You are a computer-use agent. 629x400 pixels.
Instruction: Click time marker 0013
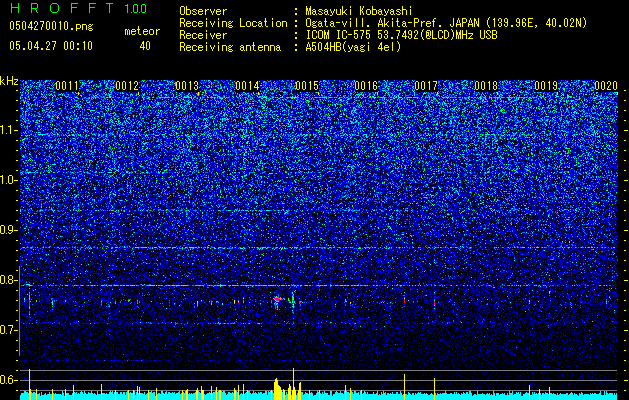click(187, 86)
